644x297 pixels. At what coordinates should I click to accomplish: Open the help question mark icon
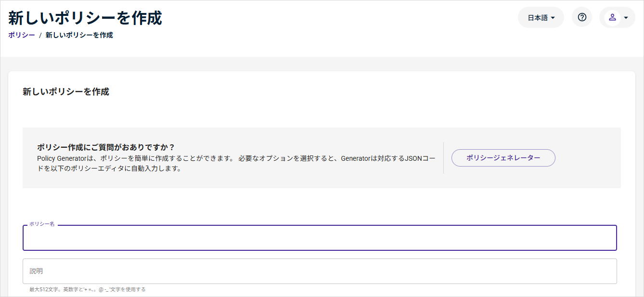[582, 17]
